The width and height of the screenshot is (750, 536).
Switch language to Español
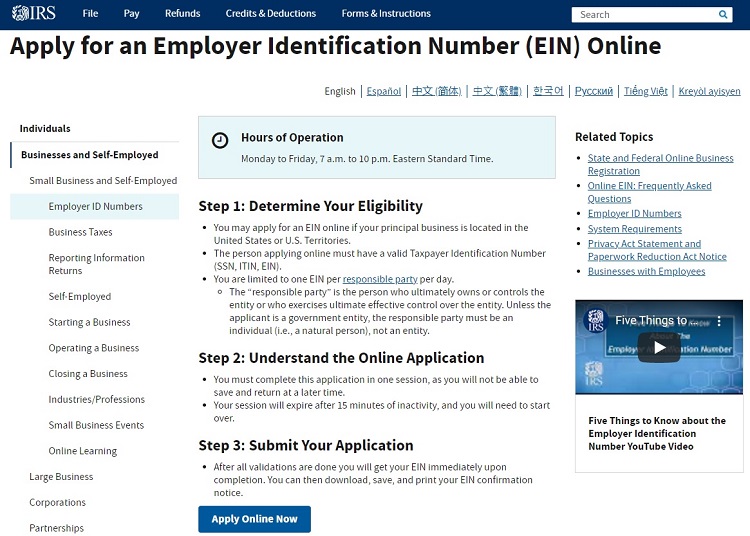point(384,91)
